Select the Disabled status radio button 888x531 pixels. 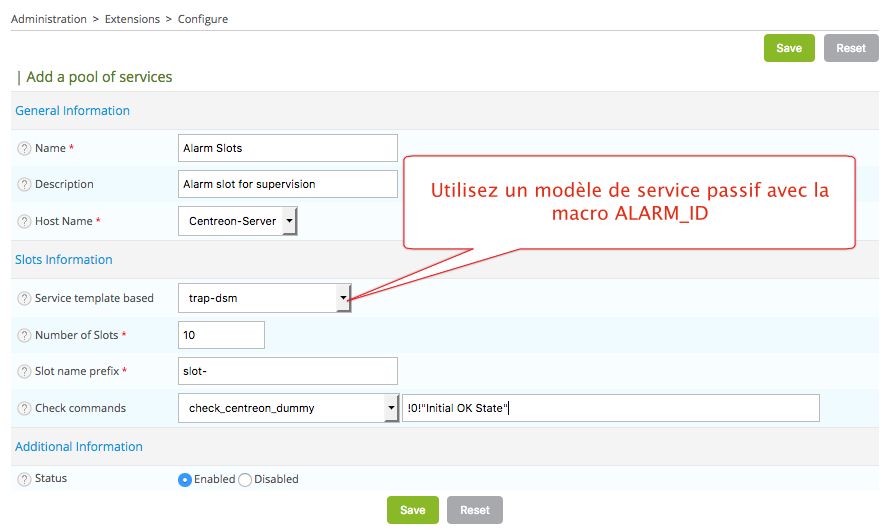[x=245, y=480]
